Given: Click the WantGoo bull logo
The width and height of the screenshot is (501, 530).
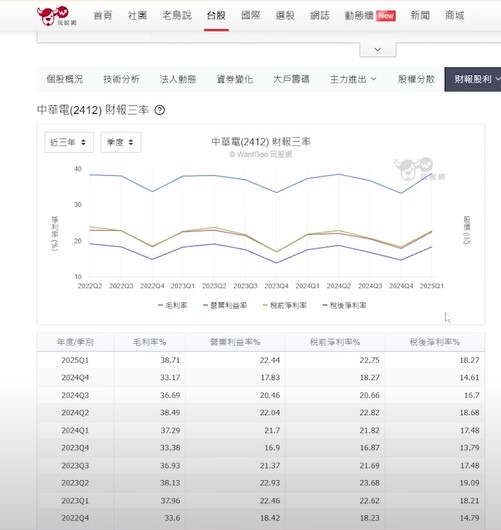Looking at the screenshot, I should [56, 16].
